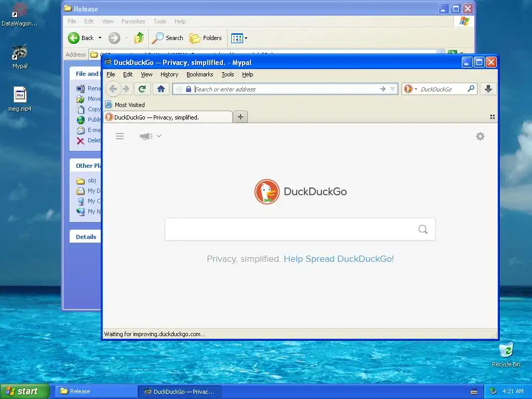Click the Rename task icon in Release window
This screenshot has width=532, height=399.
[81, 88]
